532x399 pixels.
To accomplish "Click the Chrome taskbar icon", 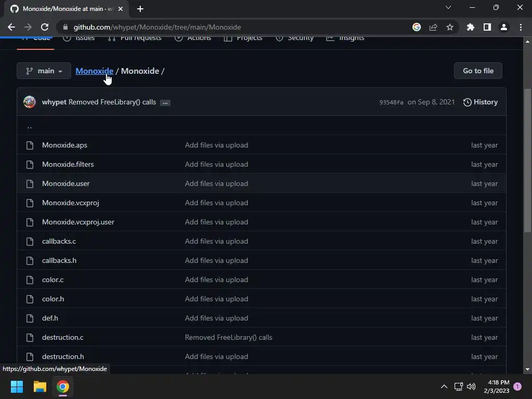I will point(63,387).
